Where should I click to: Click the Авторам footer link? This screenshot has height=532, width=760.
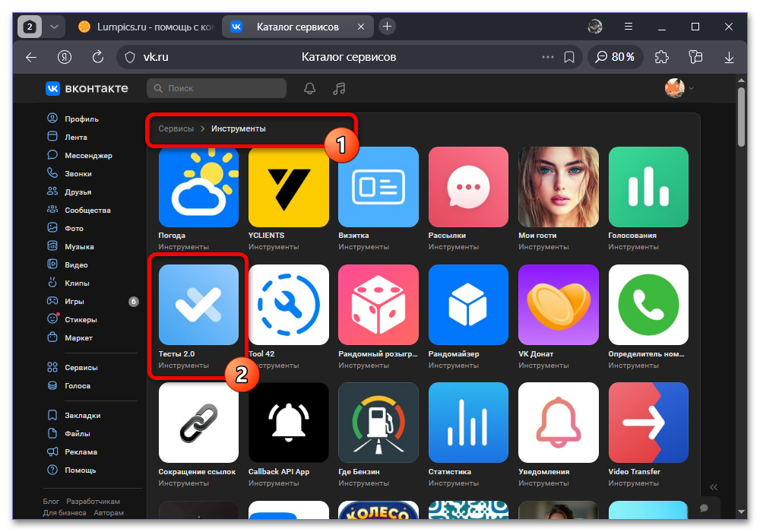pos(109,512)
